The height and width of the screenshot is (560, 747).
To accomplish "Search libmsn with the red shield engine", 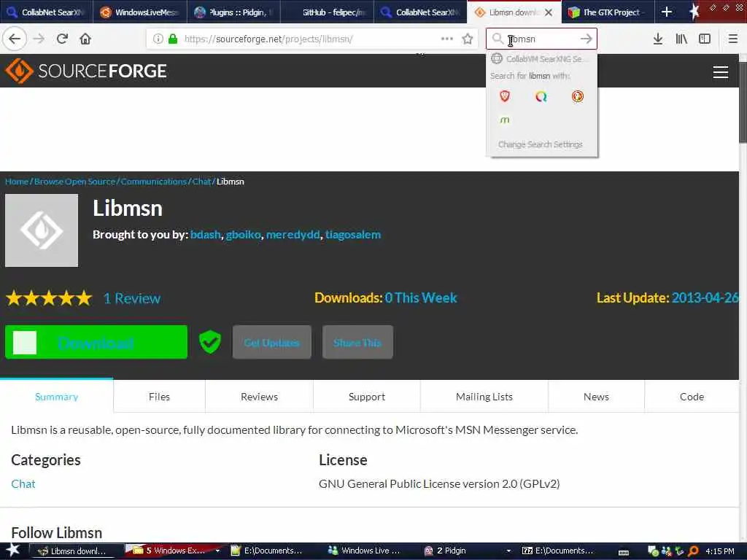I will [505, 97].
